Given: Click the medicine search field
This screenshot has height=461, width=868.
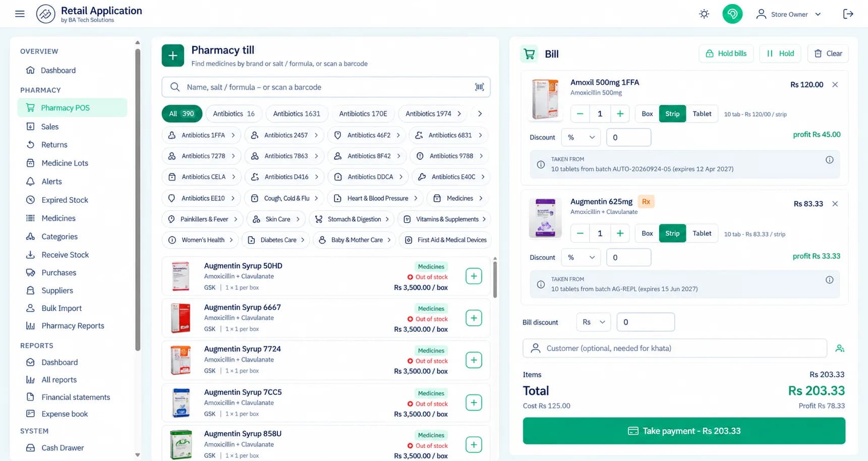Looking at the screenshot, I should tap(326, 87).
